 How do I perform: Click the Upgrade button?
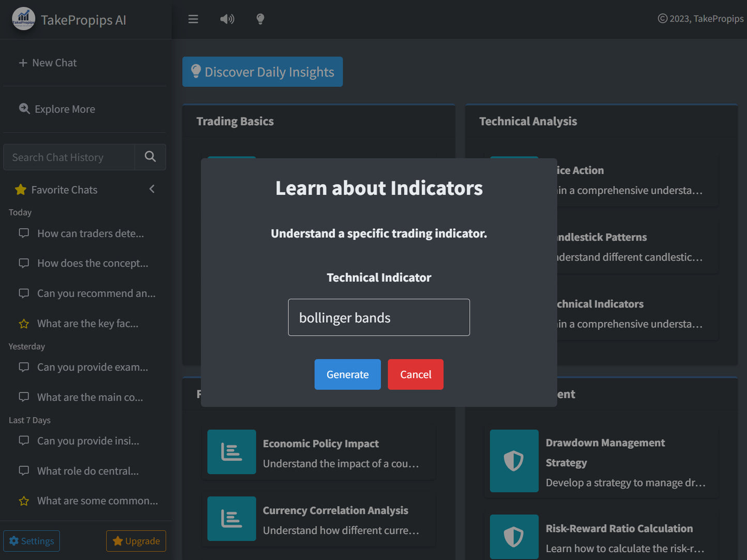[136, 541]
